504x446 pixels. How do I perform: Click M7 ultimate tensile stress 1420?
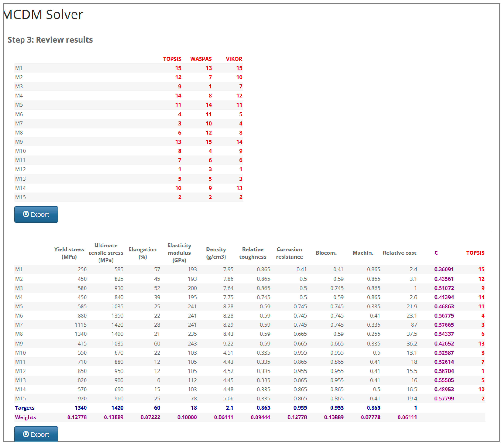[117, 325]
